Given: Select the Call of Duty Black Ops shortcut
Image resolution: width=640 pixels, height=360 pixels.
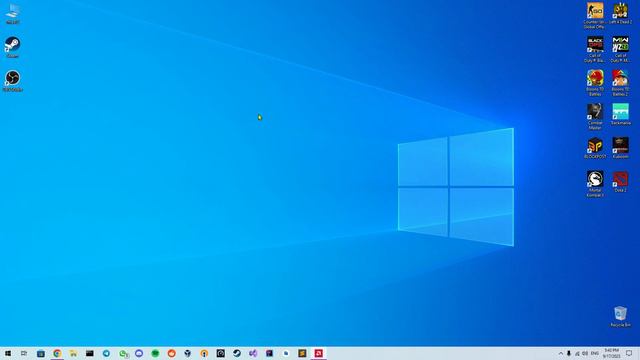Looking at the screenshot, I should [595, 49].
